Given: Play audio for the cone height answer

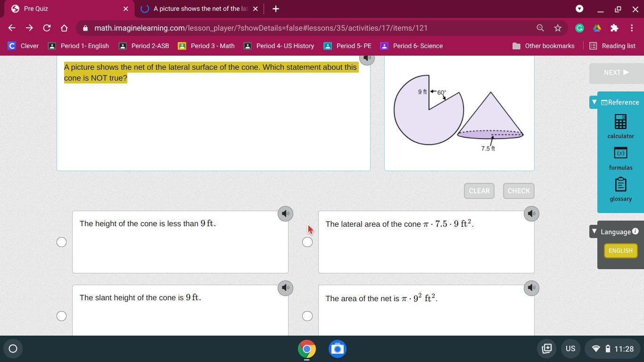Looking at the screenshot, I should (285, 214).
